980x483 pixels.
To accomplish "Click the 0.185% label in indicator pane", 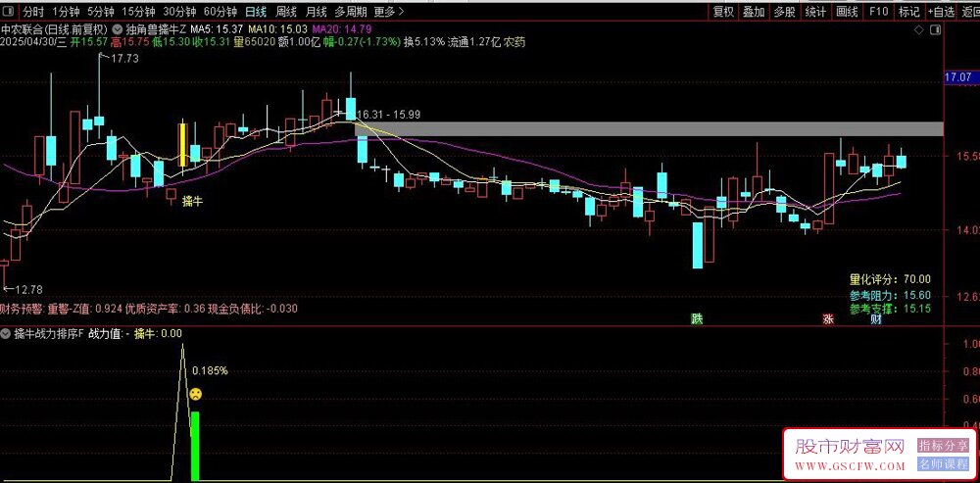I will pyautogui.click(x=210, y=370).
